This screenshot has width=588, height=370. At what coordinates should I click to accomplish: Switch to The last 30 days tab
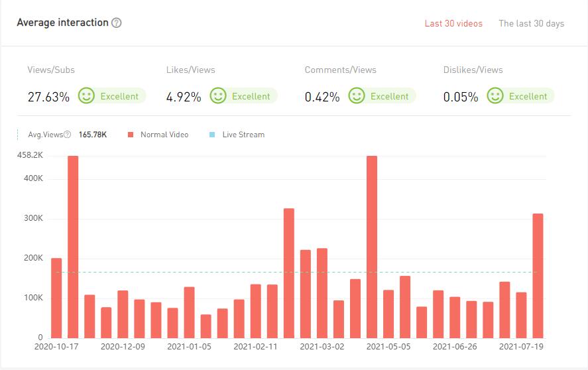point(531,23)
